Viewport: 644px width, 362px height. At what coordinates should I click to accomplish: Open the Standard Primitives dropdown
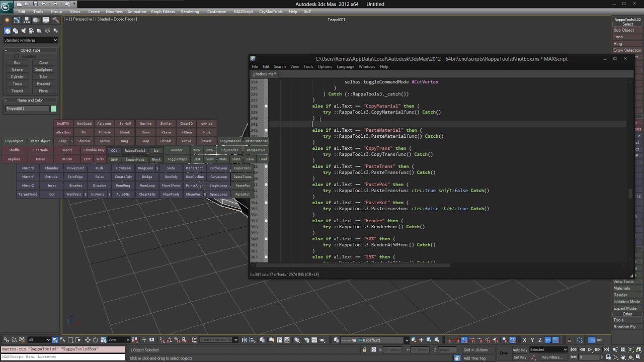point(31,40)
